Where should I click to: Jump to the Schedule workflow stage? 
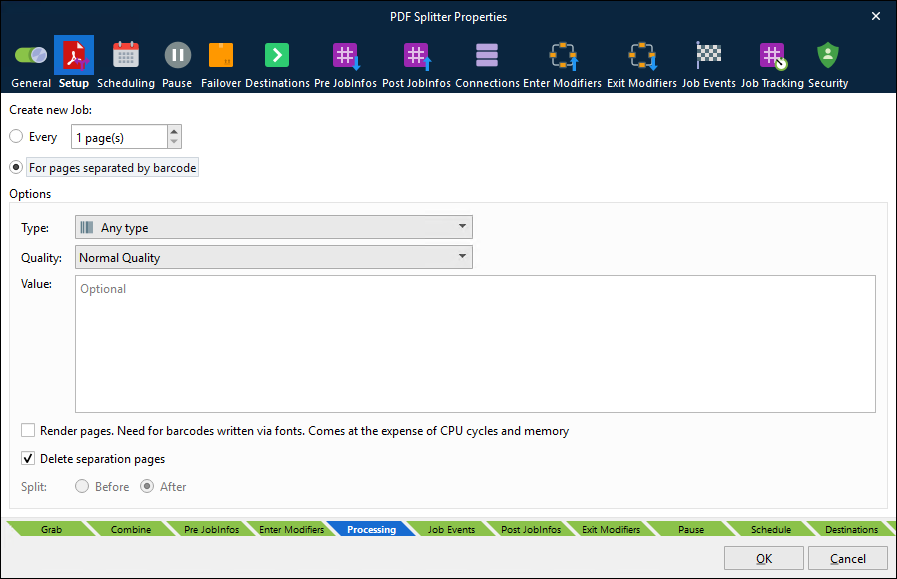tap(771, 529)
